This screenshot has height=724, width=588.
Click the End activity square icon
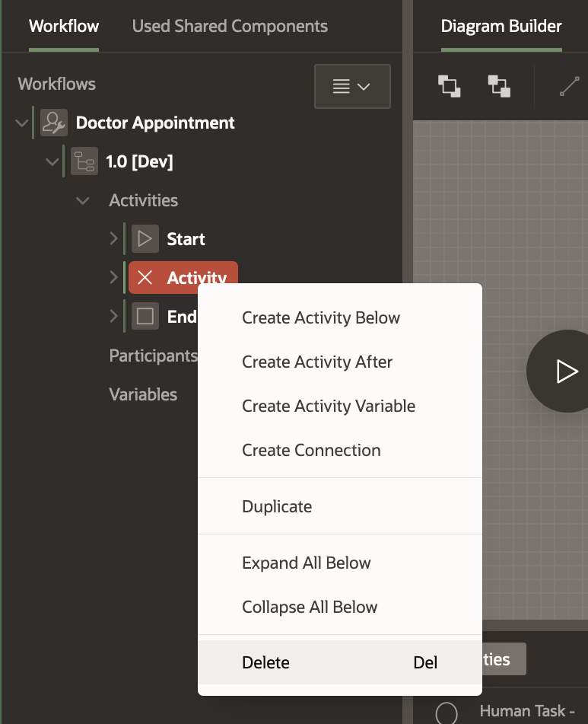point(145,316)
